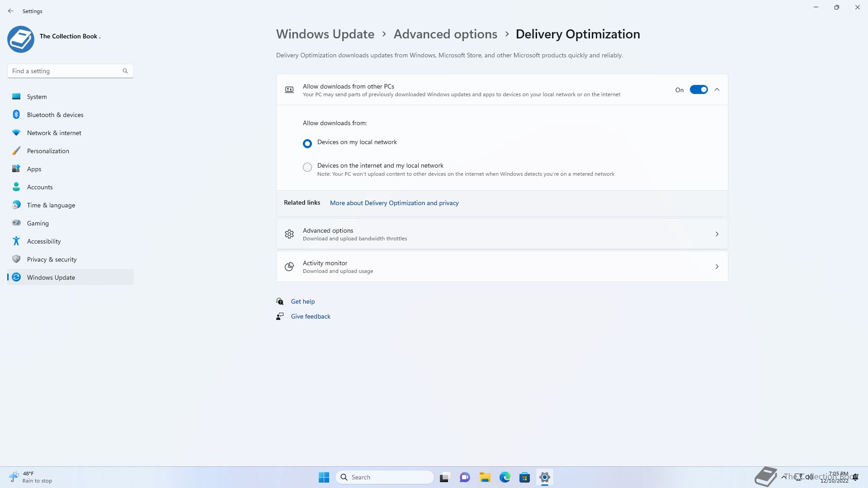The image size is (868, 488).
Task: Open Accounts settings label
Action: coord(40,187)
